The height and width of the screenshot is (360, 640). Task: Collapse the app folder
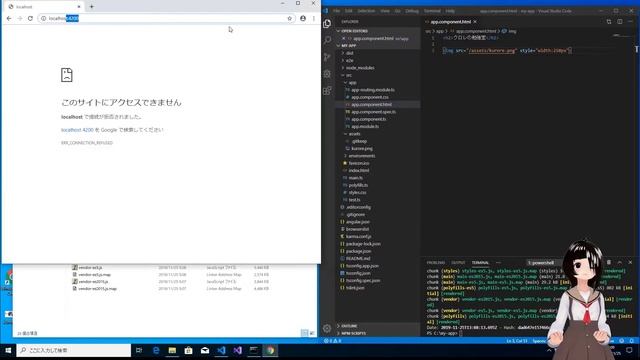[x=352, y=82]
